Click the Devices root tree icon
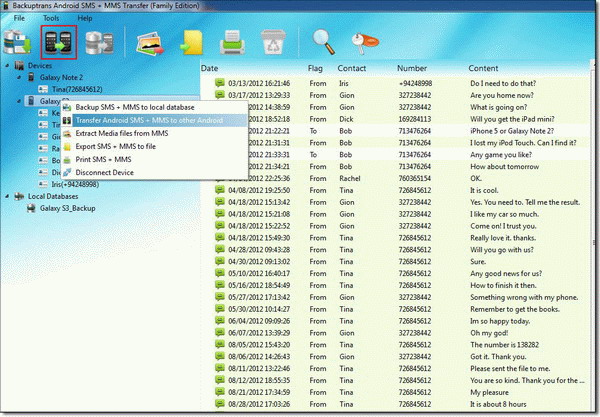 tap(19, 65)
